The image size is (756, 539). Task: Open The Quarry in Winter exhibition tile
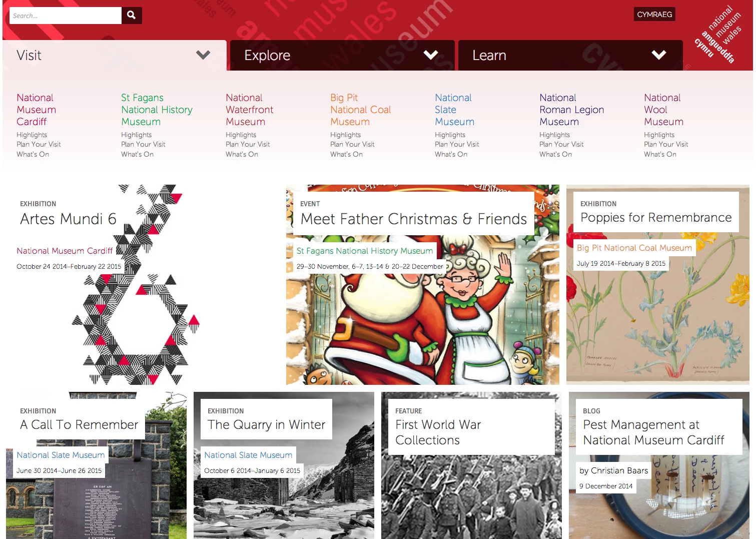(x=284, y=465)
